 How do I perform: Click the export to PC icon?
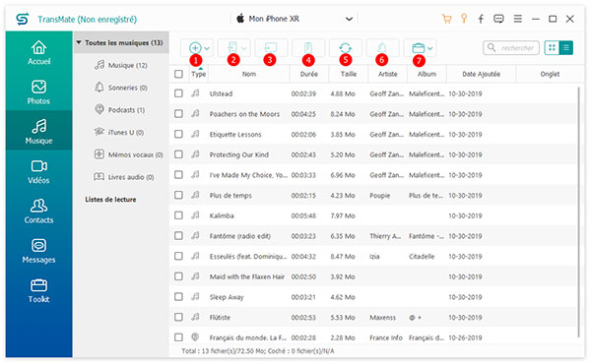pyautogui.click(x=271, y=48)
